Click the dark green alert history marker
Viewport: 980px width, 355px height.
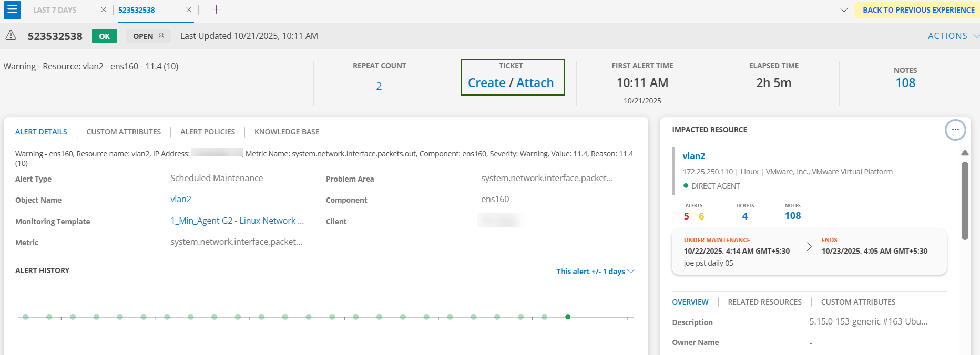click(568, 317)
